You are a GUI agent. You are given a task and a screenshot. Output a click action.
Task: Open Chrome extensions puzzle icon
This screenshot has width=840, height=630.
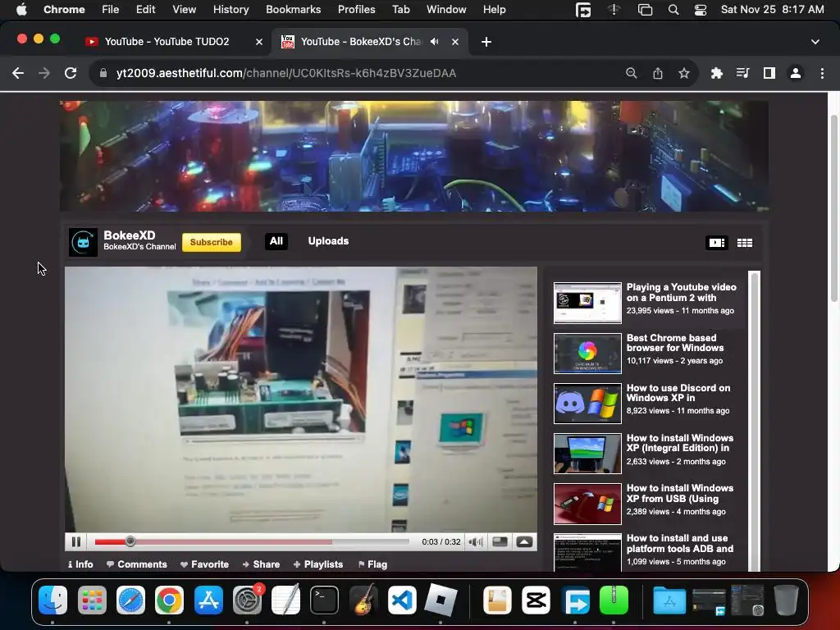pyautogui.click(x=716, y=73)
